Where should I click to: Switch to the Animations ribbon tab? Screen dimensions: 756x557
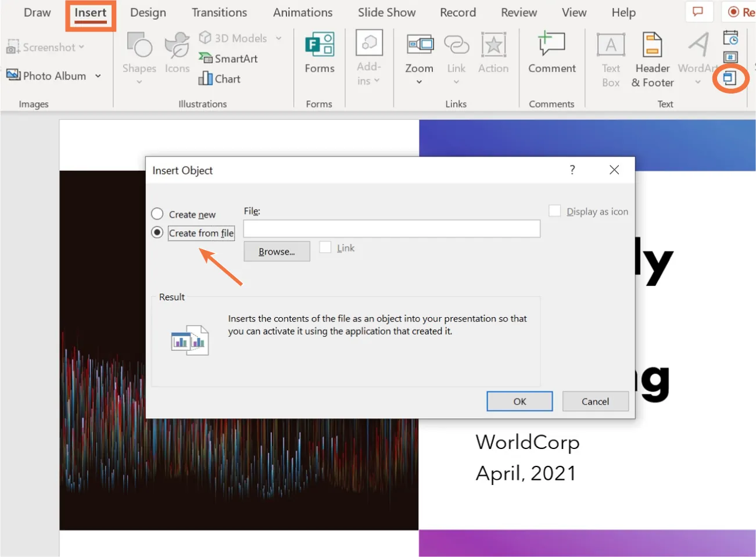(302, 12)
